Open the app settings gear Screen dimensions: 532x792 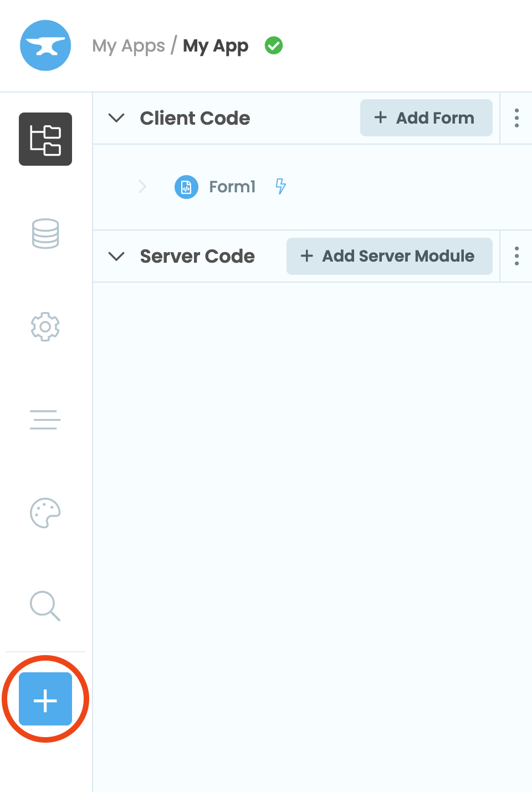(x=45, y=326)
